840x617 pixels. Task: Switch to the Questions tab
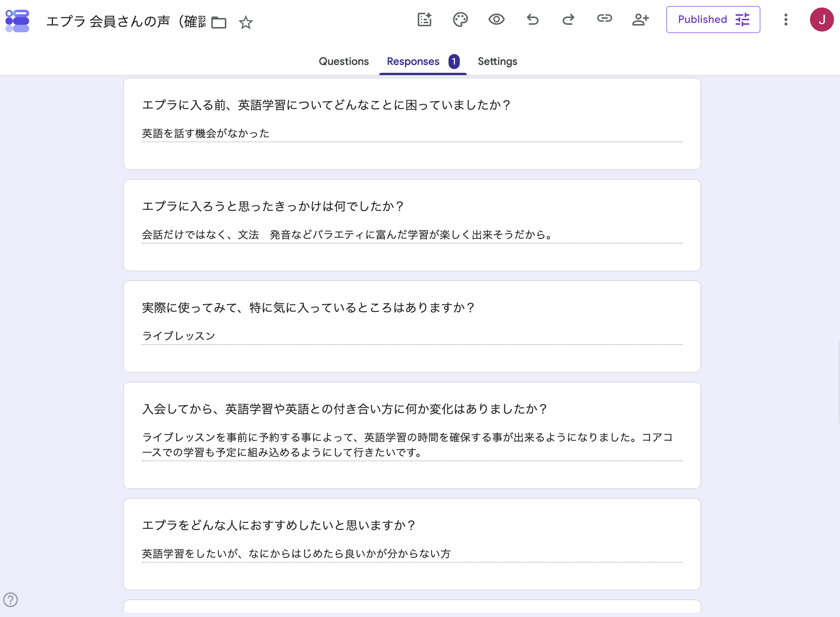343,61
